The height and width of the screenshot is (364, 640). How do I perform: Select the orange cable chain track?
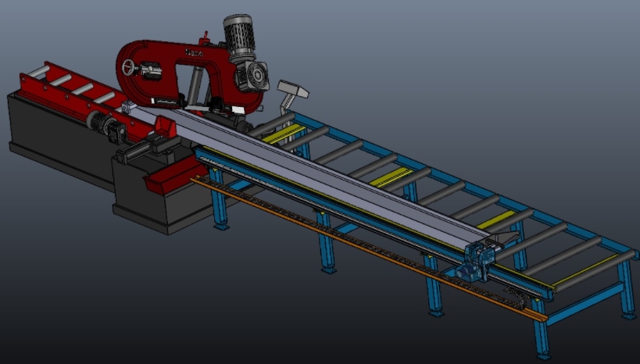[x=369, y=248]
